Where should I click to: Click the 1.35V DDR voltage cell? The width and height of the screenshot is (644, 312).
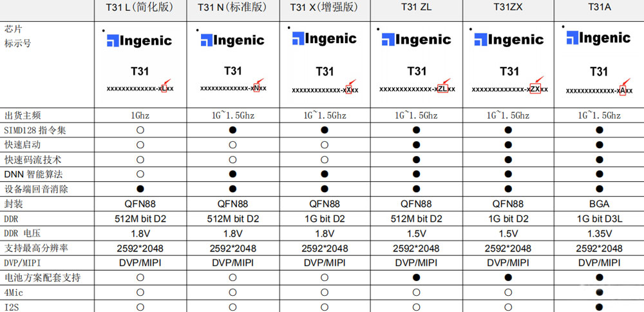(599, 233)
